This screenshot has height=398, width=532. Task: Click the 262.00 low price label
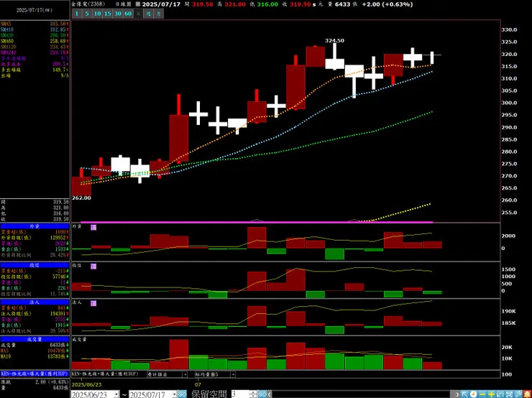[81, 198]
